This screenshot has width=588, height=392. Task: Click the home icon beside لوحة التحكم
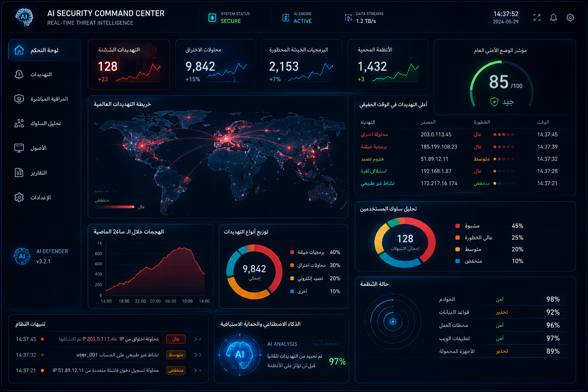pyautogui.click(x=19, y=50)
